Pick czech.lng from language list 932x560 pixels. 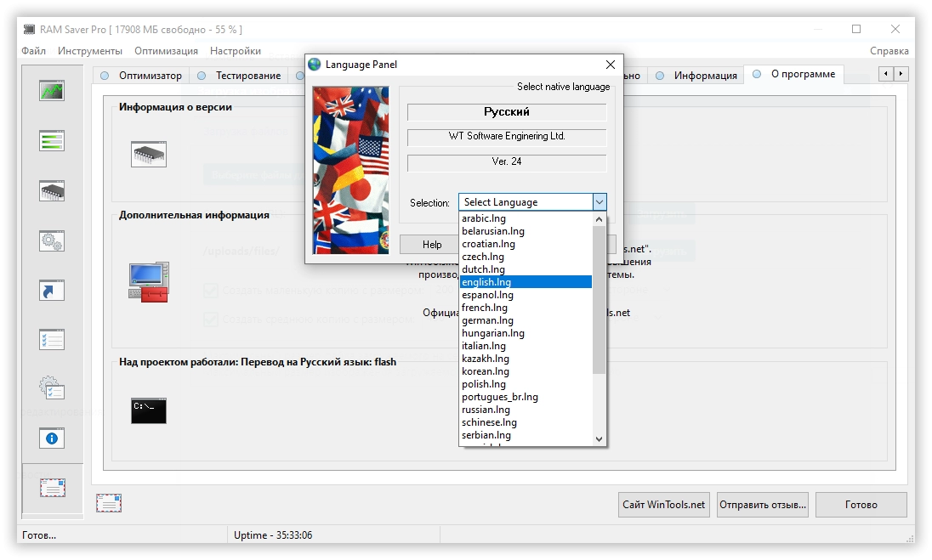point(526,257)
